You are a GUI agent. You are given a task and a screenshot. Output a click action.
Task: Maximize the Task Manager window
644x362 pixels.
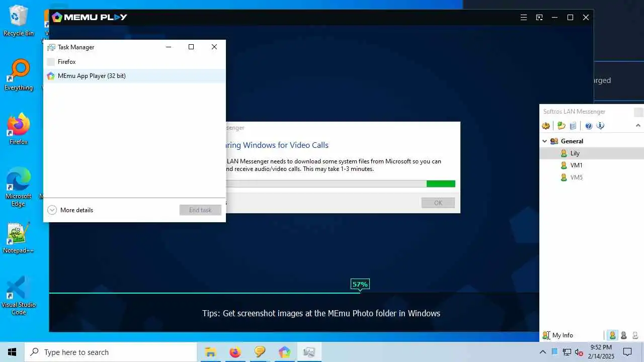[191, 47]
